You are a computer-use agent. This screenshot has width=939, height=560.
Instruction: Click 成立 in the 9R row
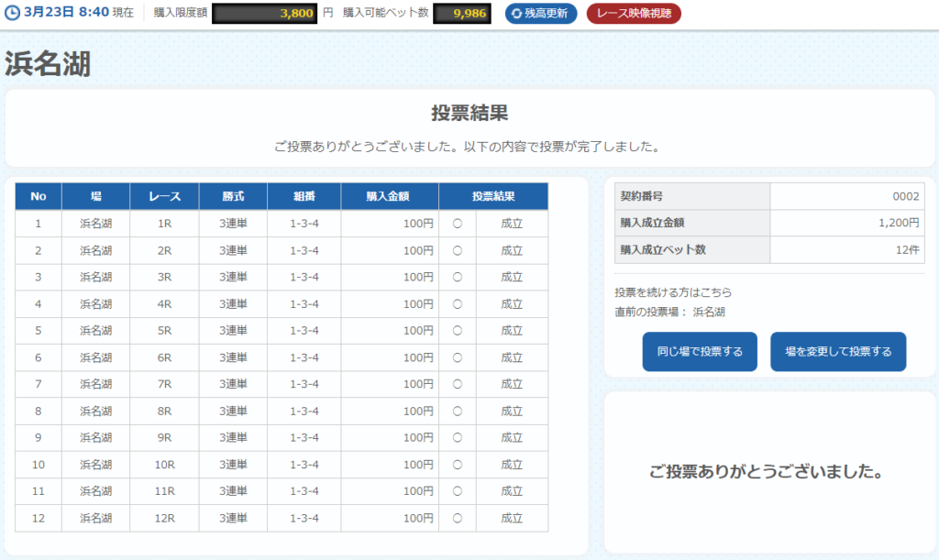(512, 437)
